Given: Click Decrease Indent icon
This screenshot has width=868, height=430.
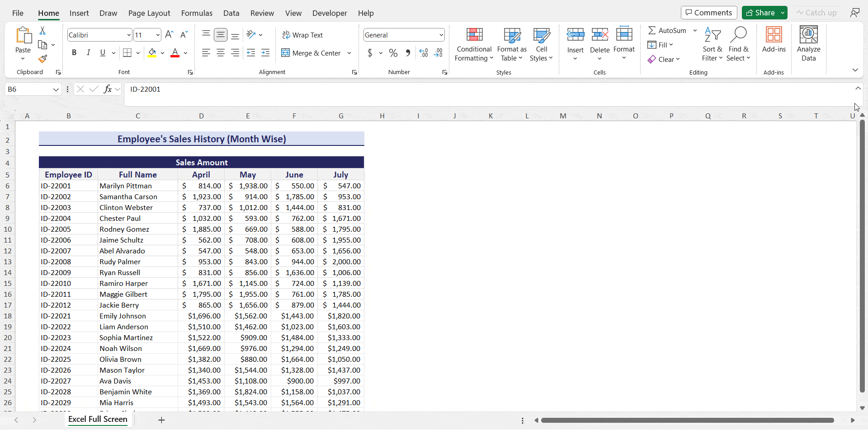Looking at the screenshot, I should pyautogui.click(x=251, y=53).
